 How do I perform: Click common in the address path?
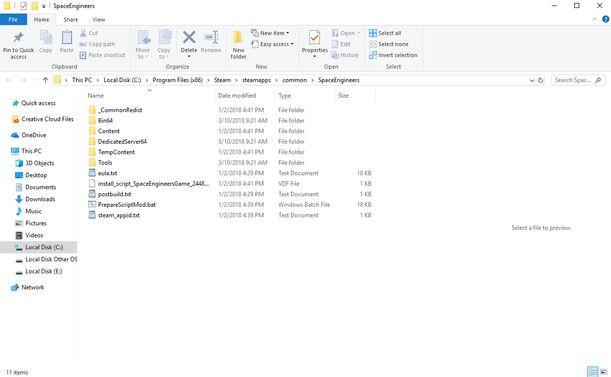tap(295, 80)
